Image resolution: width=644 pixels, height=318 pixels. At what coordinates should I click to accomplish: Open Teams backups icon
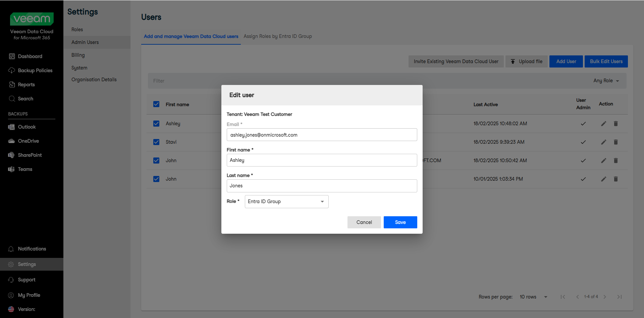11,169
